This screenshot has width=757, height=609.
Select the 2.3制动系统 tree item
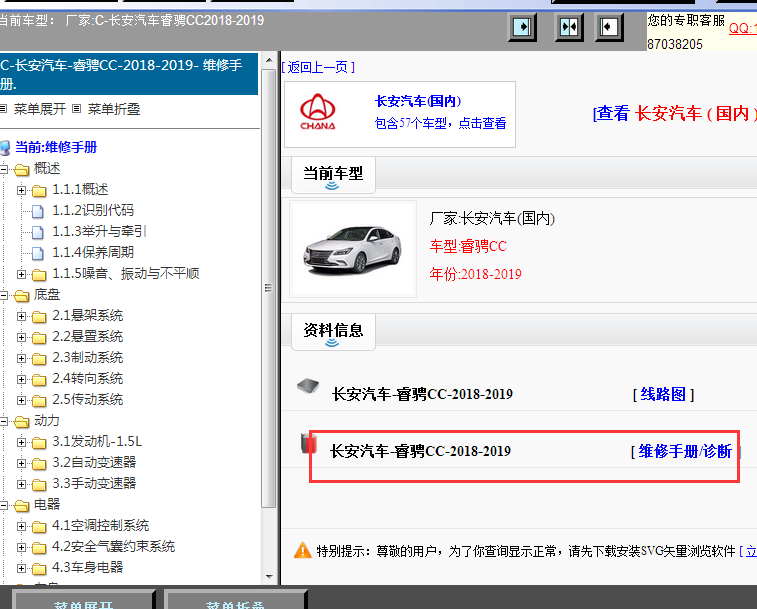point(87,357)
